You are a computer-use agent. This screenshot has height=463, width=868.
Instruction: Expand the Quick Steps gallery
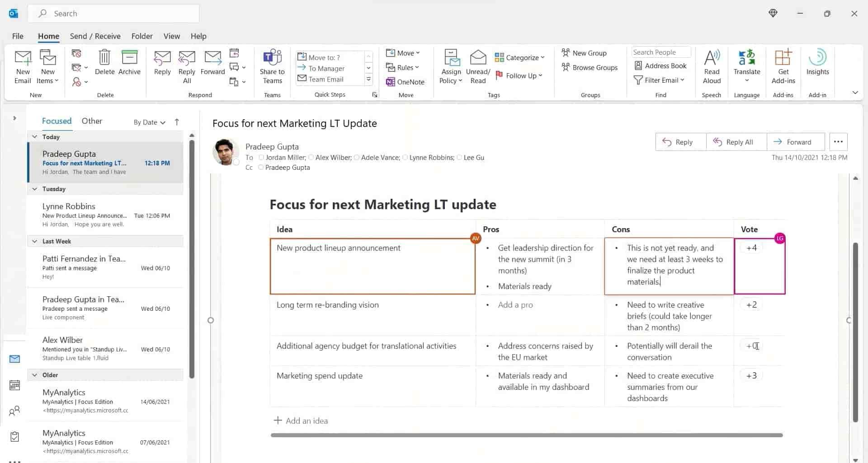tap(368, 79)
